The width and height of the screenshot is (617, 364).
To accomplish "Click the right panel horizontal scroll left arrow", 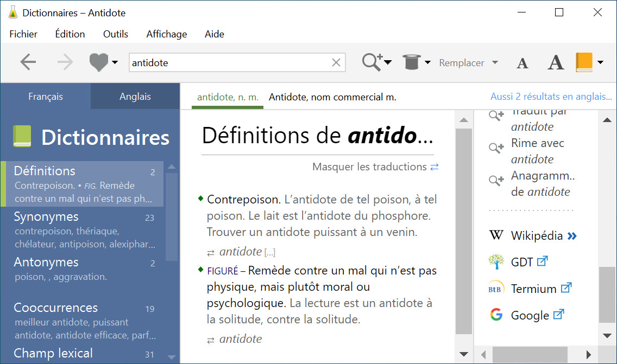I will (x=483, y=355).
